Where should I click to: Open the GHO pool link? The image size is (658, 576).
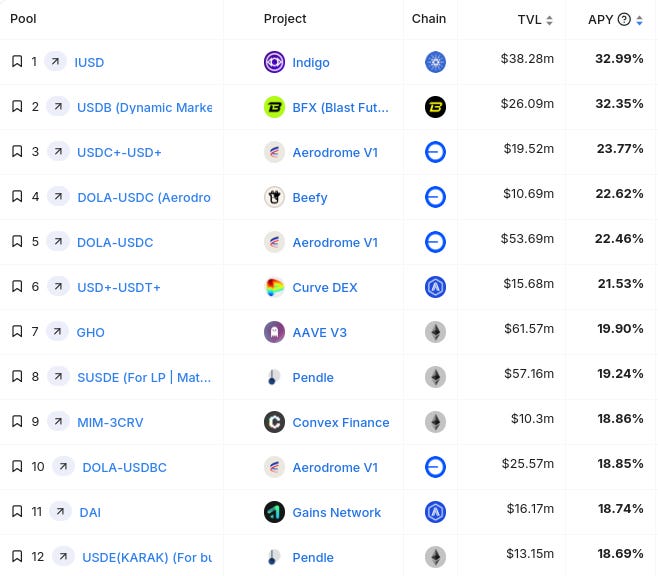90,332
